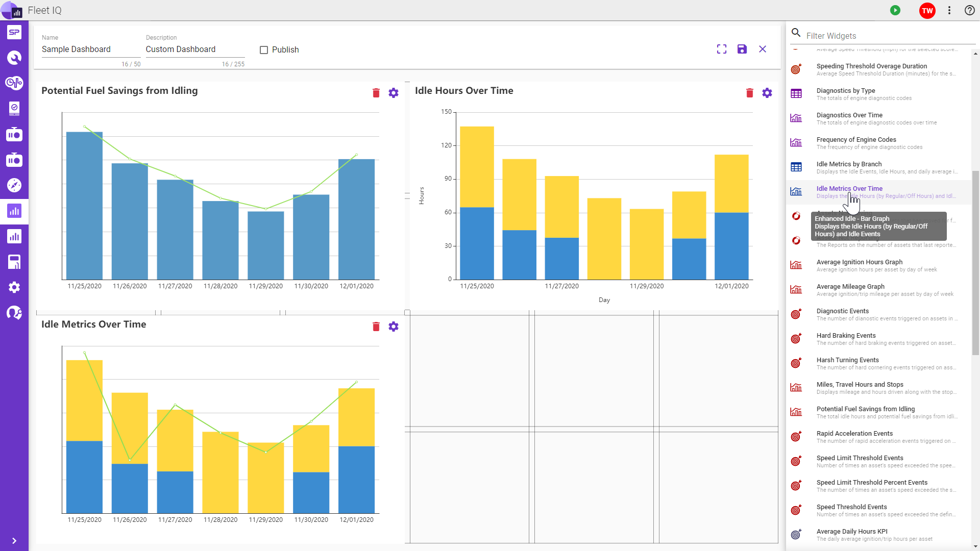Click the green play button in header
This screenshot has width=980, height=551.
tap(895, 10)
